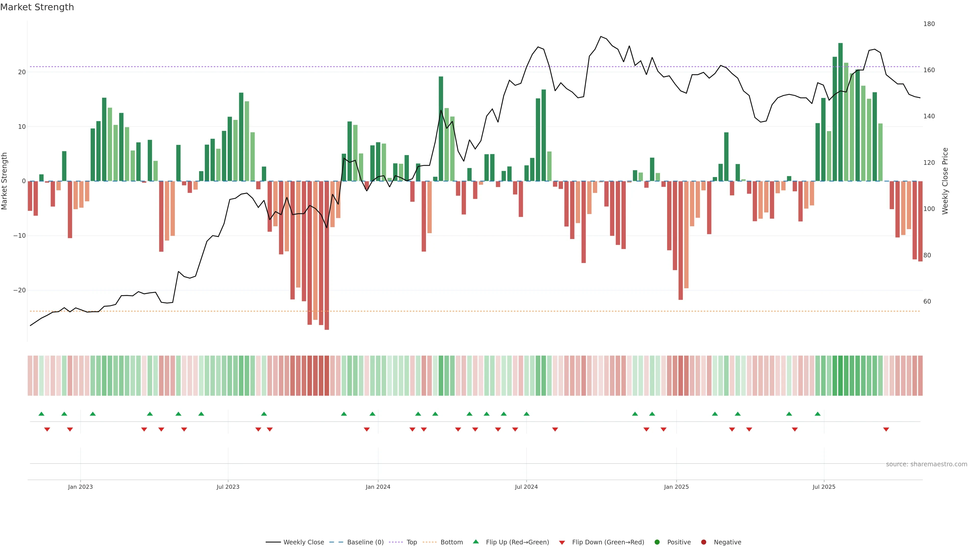The height and width of the screenshot is (551, 980).
Task: Click the Market Strength chart title
Action: pyautogui.click(x=37, y=7)
